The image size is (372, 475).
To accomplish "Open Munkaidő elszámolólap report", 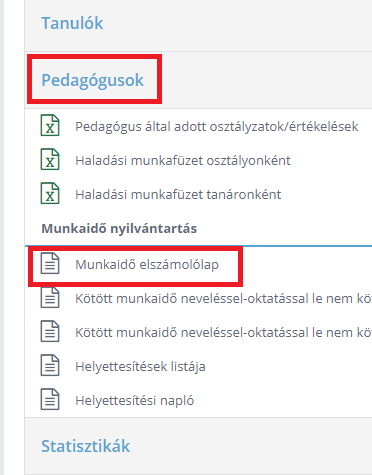I will point(147,265).
